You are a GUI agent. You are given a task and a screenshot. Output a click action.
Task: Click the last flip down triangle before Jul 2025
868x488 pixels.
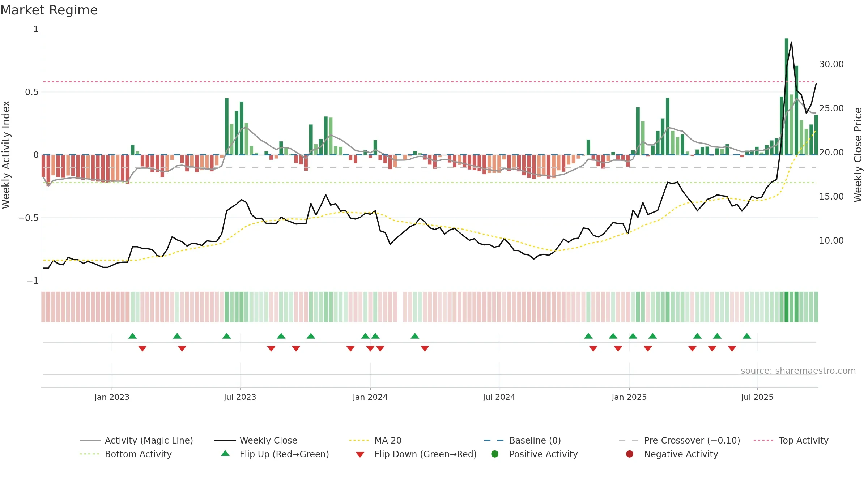732,348
